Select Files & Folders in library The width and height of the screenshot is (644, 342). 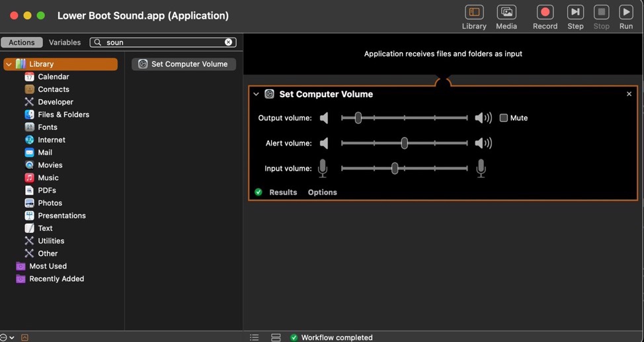[63, 114]
